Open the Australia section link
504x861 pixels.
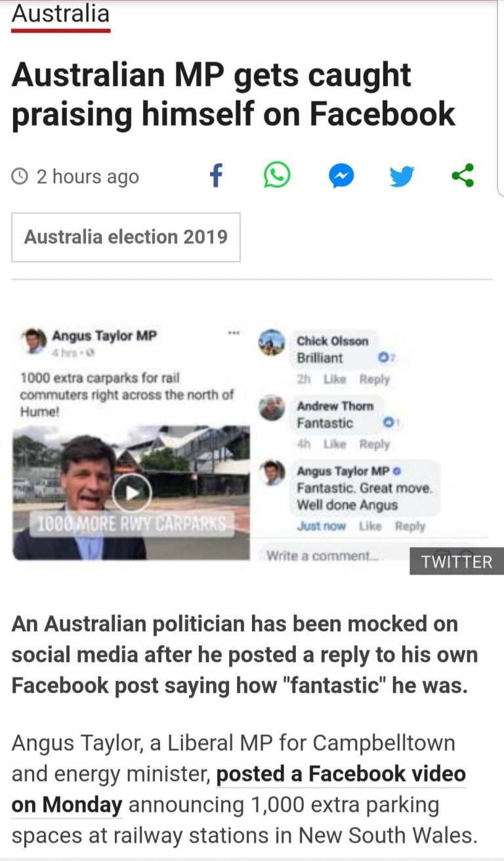point(60,14)
